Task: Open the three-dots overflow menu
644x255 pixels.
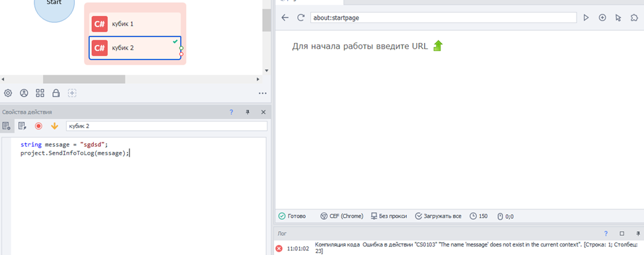Action: tap(263, 93)
